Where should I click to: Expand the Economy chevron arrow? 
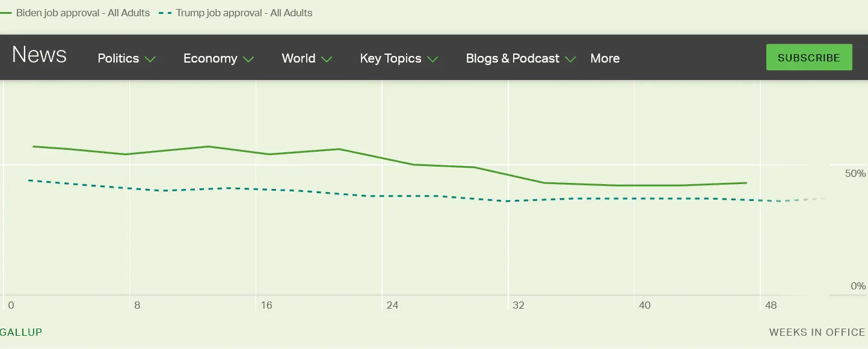click(248, 59)
